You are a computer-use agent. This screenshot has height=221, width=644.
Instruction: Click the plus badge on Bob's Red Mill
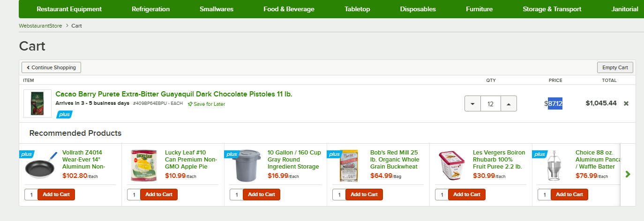point(334,154)
